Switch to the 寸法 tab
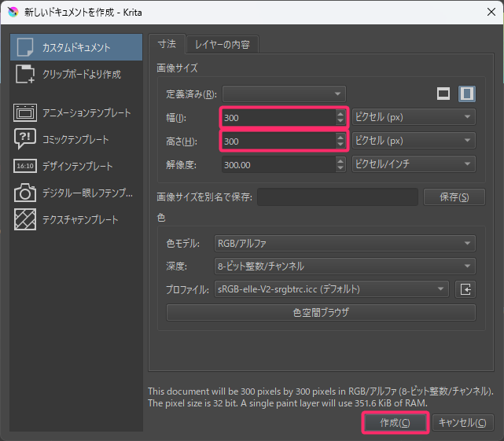 coord(167,44)
